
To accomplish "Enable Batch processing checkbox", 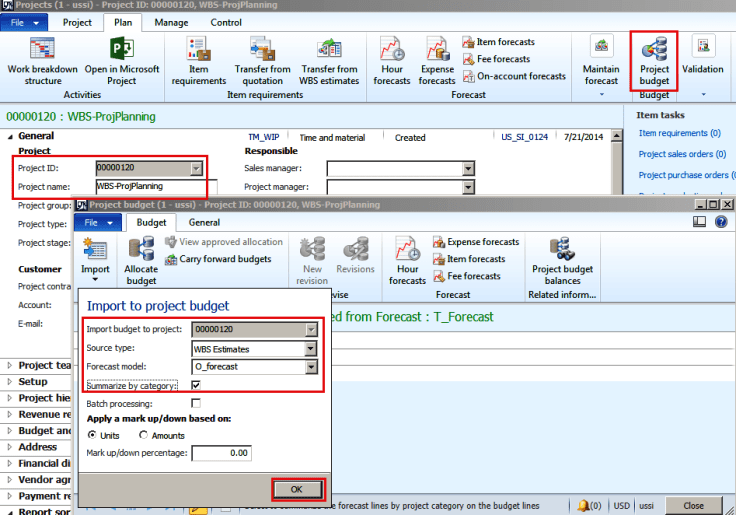I will click(x=196, y=403).
